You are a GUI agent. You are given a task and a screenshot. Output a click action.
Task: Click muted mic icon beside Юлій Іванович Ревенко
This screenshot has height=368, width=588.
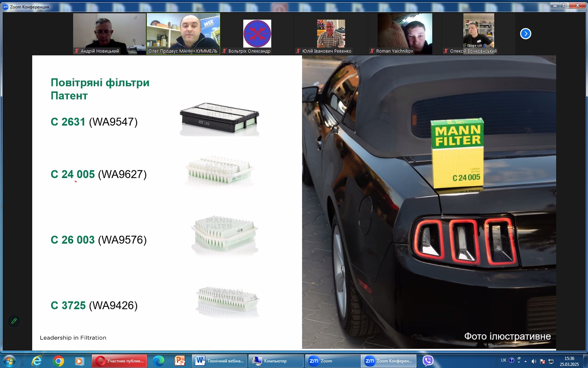[298, 51]
